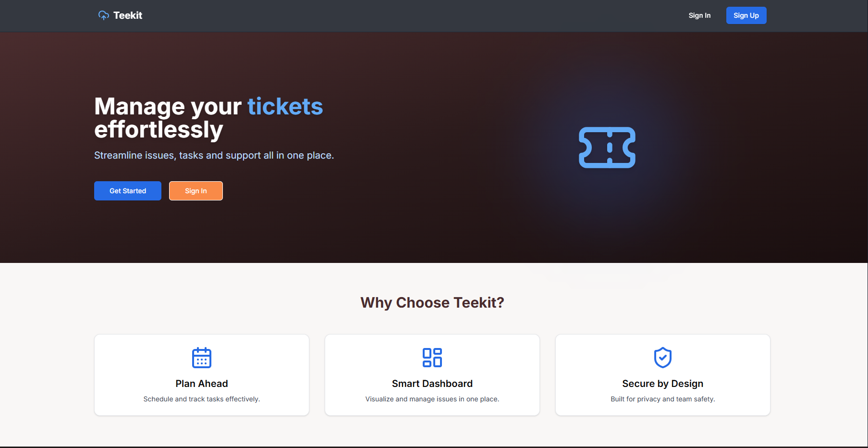Select the Teekit brand name in the navbar
The image size is (868, 448).
pyautogui.click(x=128, y=15)
